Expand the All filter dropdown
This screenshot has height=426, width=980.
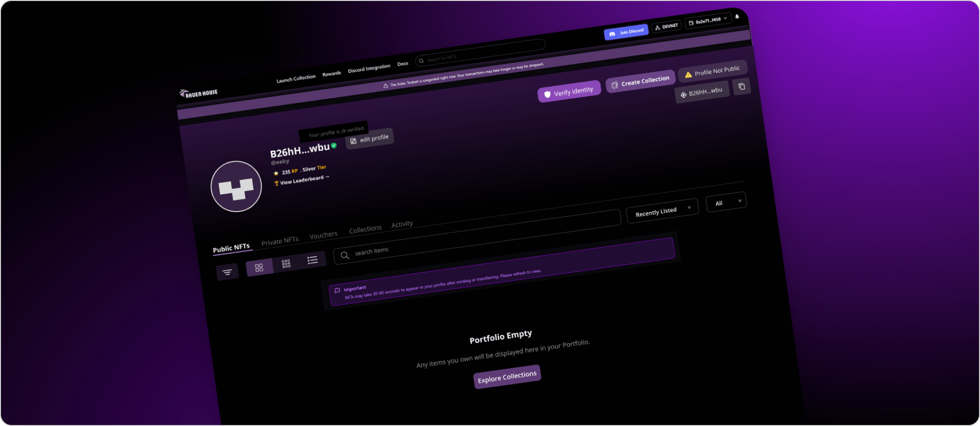(x=726, y=202)
